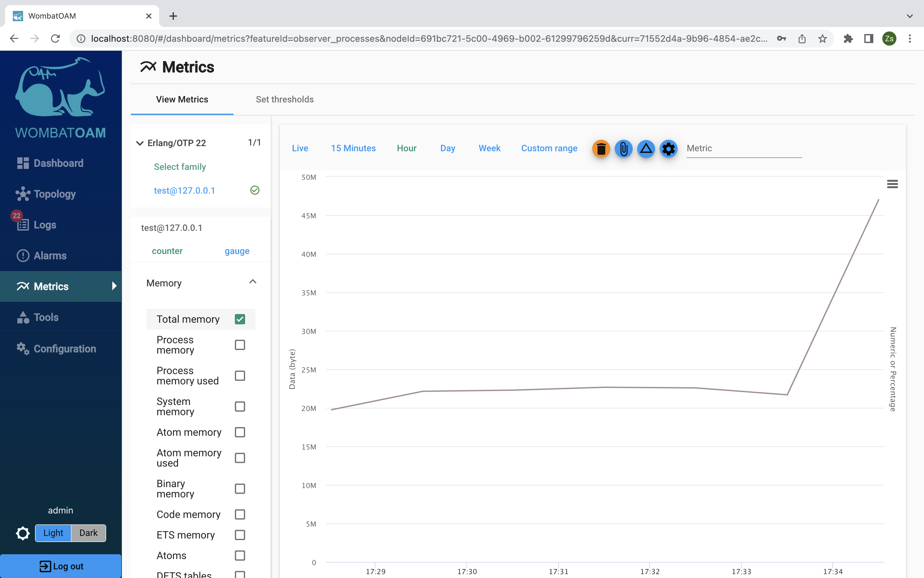The image size is (924, 578).
Task: Select the gauge metric type tab
Action: [x=237, y=251]
